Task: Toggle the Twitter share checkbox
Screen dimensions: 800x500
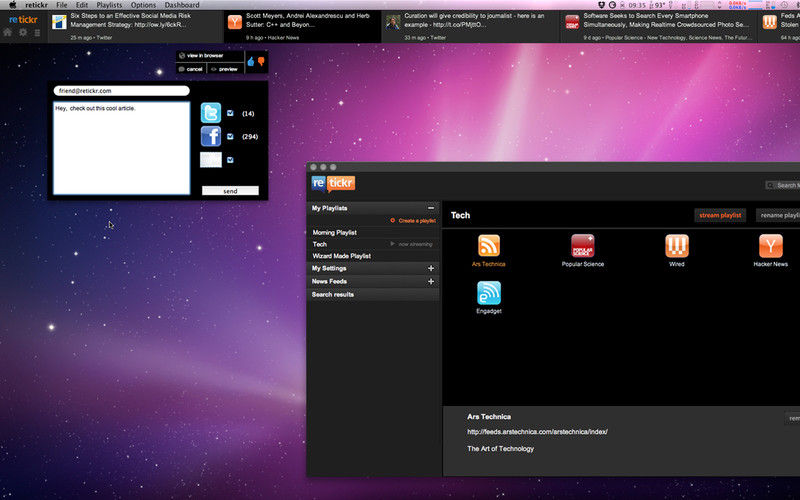Action: click(x=230, y=113)
